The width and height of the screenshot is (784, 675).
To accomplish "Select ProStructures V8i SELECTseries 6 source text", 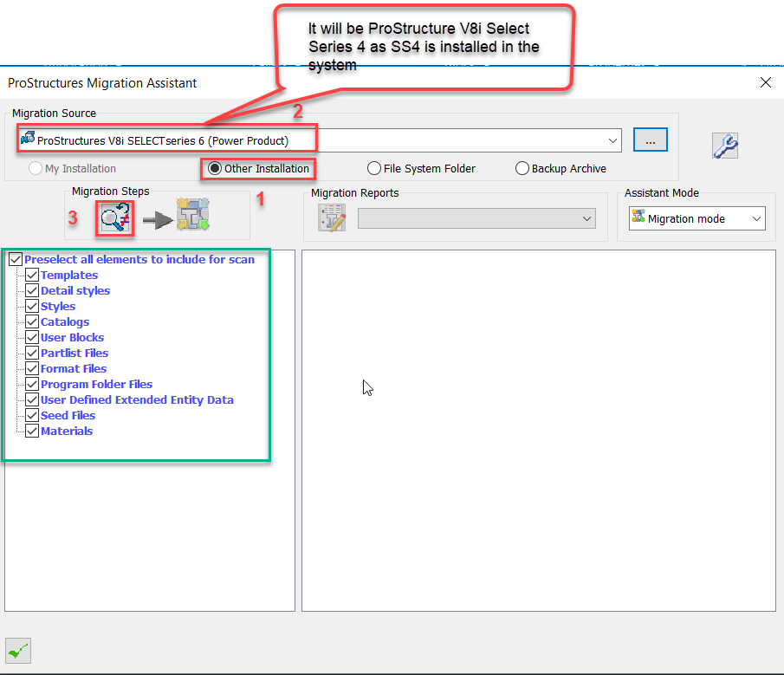I will tap(163, 141).
